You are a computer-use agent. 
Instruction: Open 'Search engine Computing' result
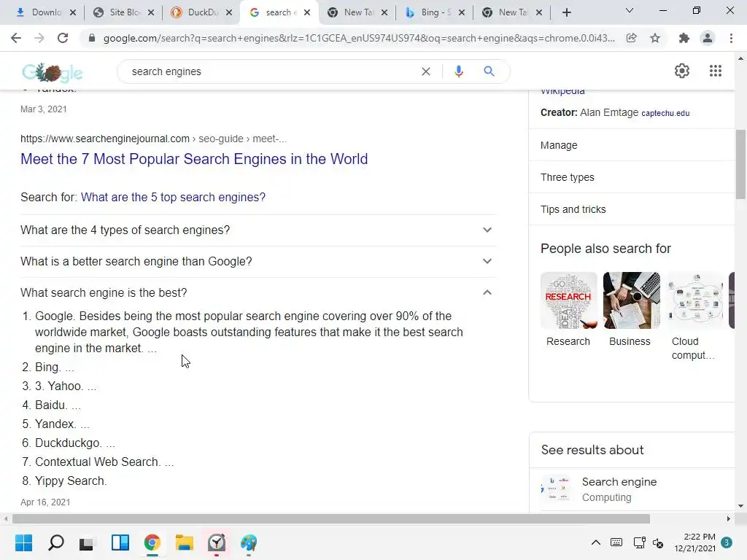632,489
